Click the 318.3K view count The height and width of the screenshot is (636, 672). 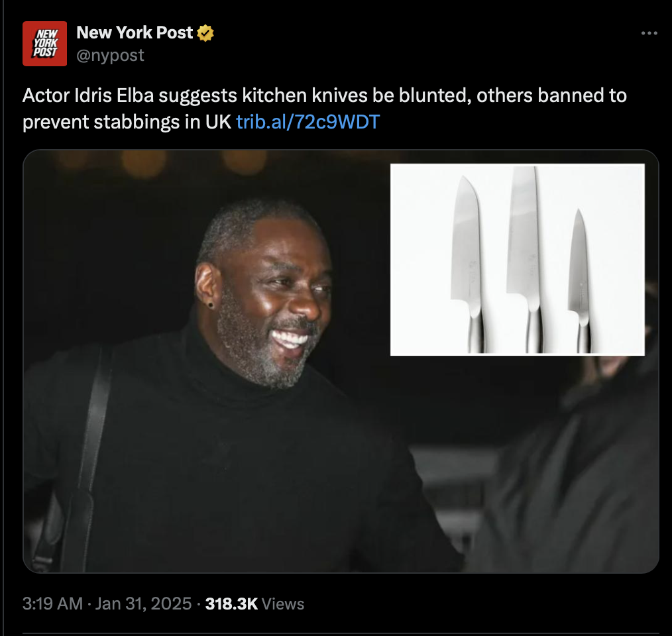click(231, 604)
